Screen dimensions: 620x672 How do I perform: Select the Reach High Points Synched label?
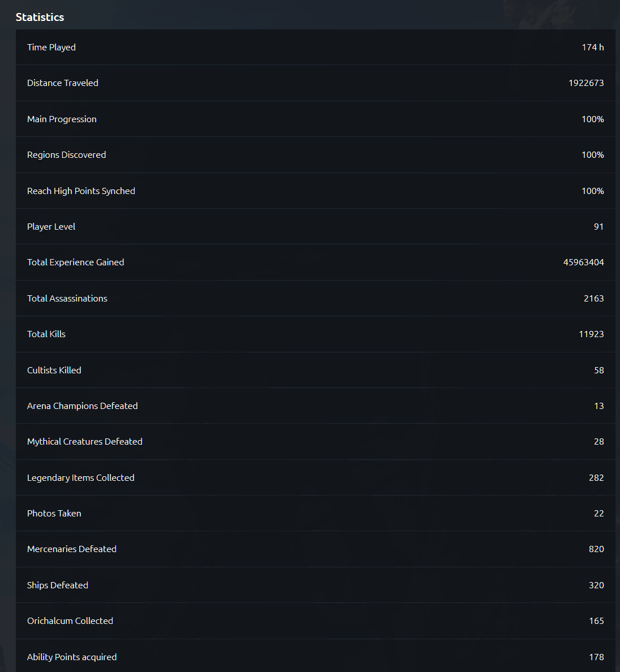(x=81, y=191)
